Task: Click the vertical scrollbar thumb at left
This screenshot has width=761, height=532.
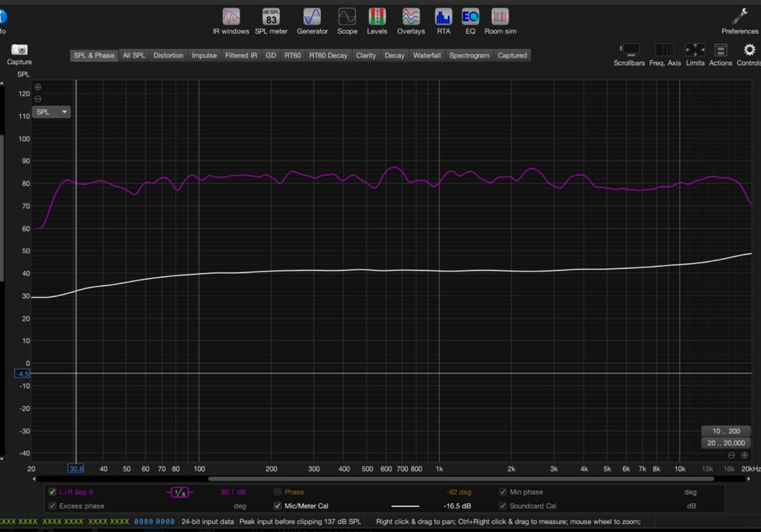Action: point(2,208)
